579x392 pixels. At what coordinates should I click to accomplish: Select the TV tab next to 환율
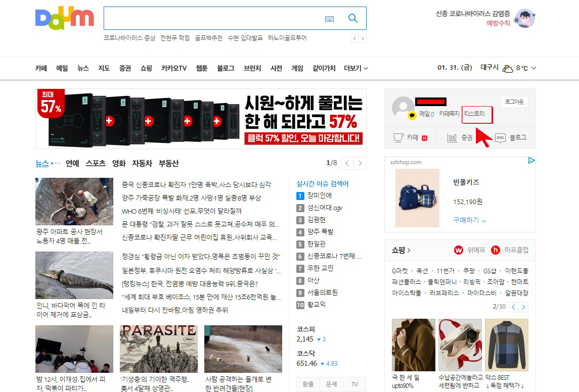(354, 384)
